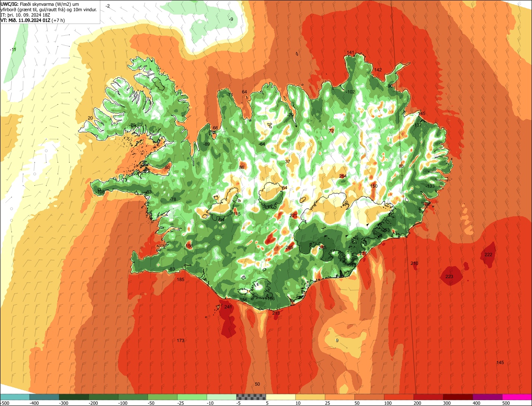Click the value 64 off the north coast
The image size is (532, 406).
(244, 92)
